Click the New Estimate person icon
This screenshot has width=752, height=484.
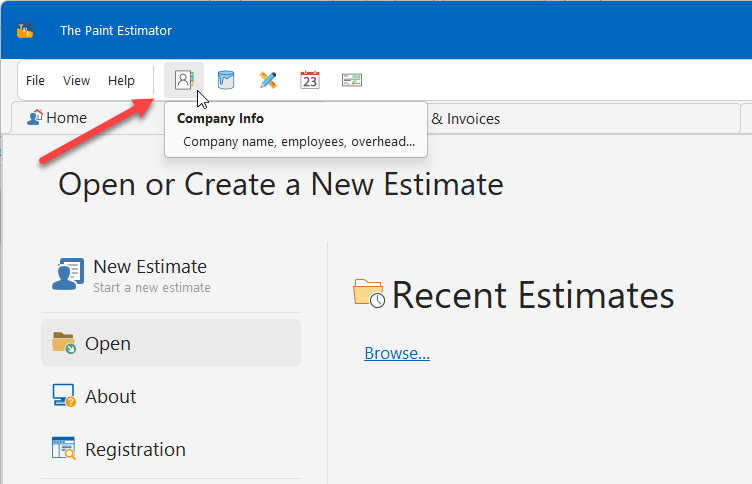[68, 274]
